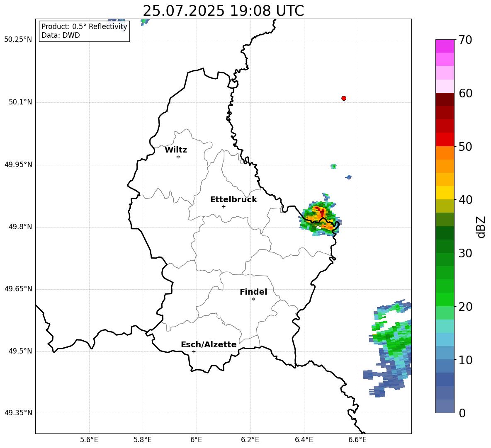
Task: Click the 6.4°E longitude label
Action: click(304, 440)
